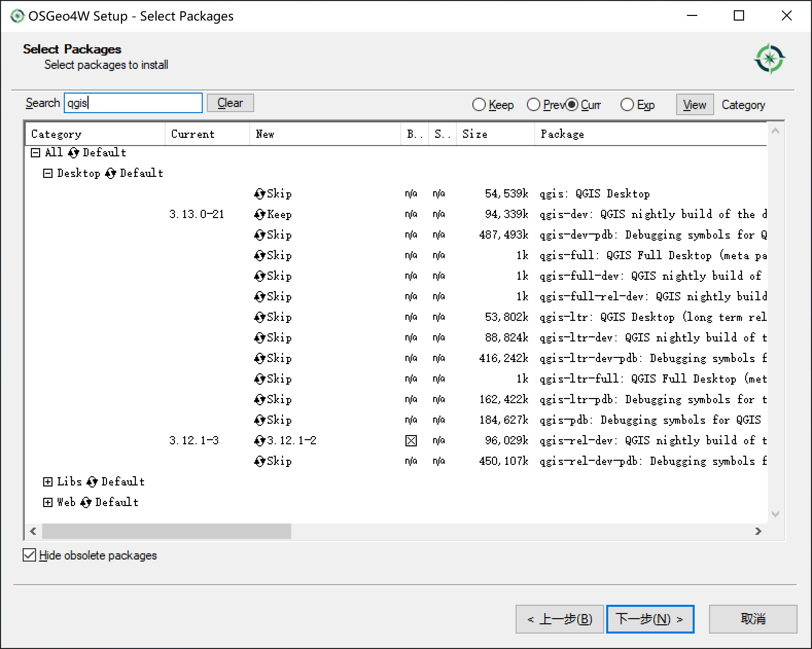Expand the Libs category tree node
The height and width of the screenshot is (649, 812).
pos(48,482)
